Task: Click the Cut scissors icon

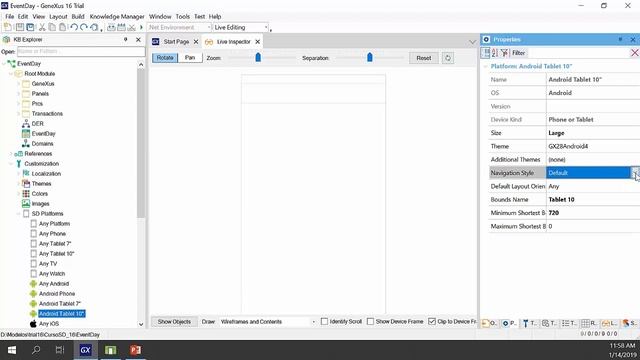Action: tap(42, 27)
